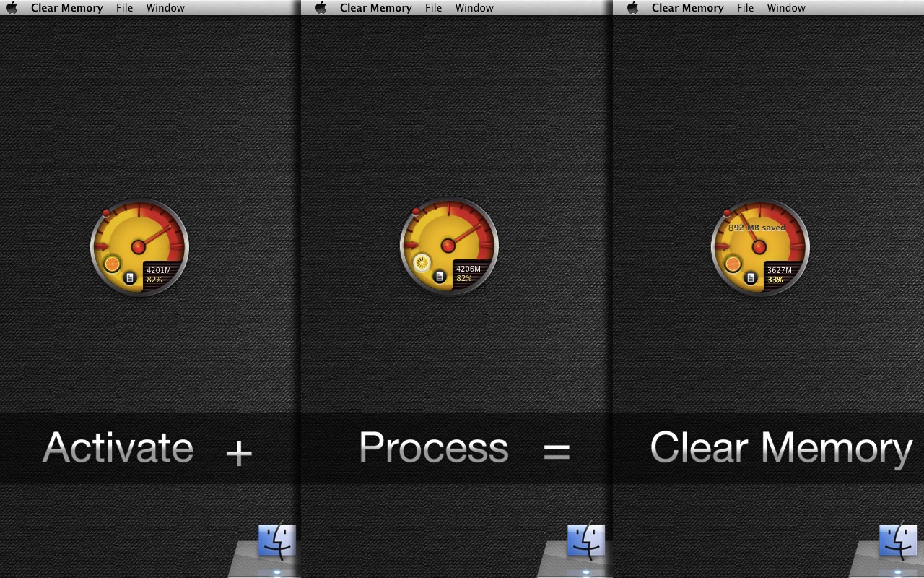The width and height of the screenshot is (924, 578).
Task: Open the document log icon on the 4206M gauge
Action: pyautogui.click(x=440, y=276)
